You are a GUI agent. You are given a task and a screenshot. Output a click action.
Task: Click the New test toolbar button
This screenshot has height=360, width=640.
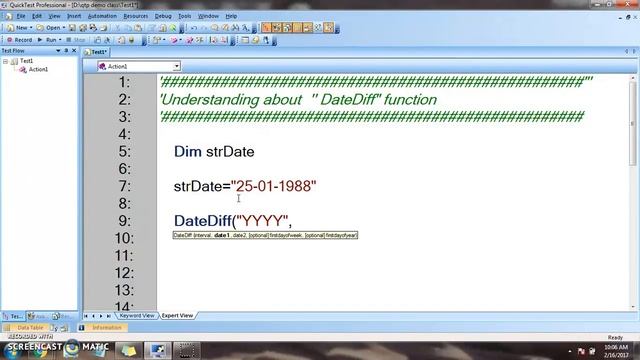click(17, 28)
